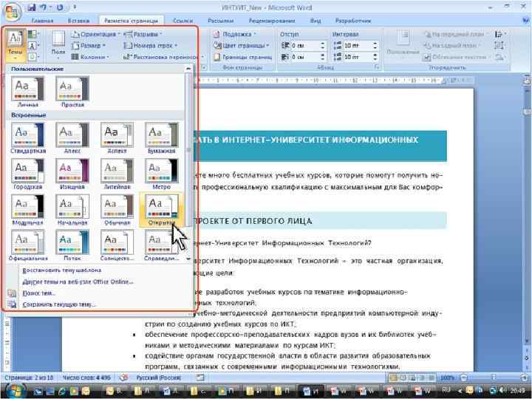Open Другие темы на веб-узле Office Online
This screenshot has height=399, width=532.
[78, 282]
